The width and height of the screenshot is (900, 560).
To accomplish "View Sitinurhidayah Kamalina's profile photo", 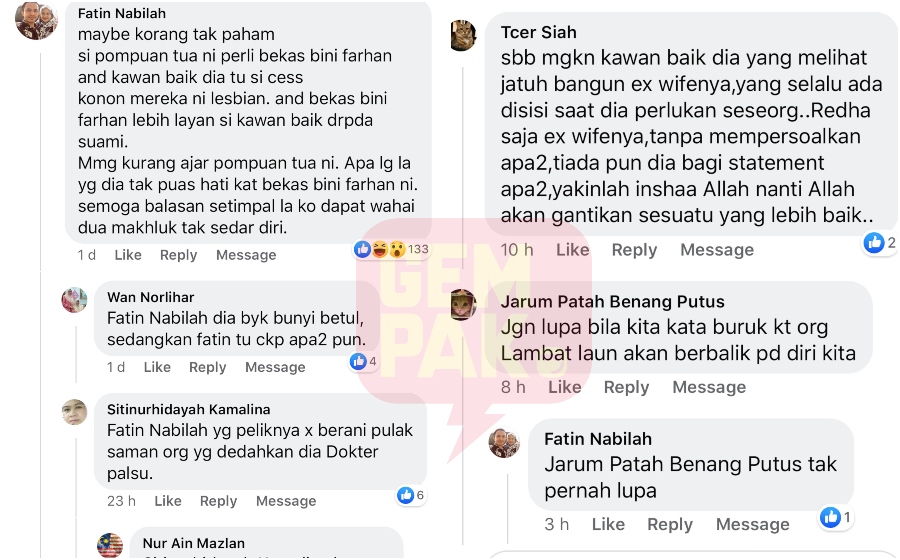I will tap(75, 412).
